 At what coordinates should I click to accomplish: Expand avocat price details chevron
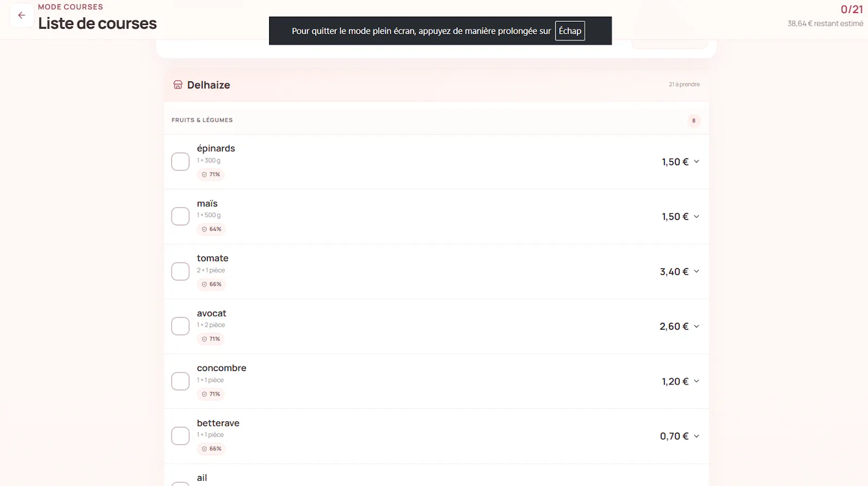[697, 326]
